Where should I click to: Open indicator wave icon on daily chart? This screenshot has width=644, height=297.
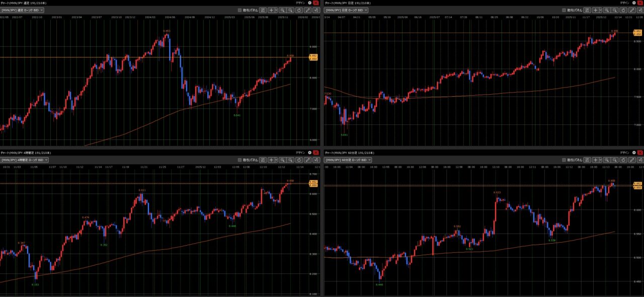(x=641, y=10)
